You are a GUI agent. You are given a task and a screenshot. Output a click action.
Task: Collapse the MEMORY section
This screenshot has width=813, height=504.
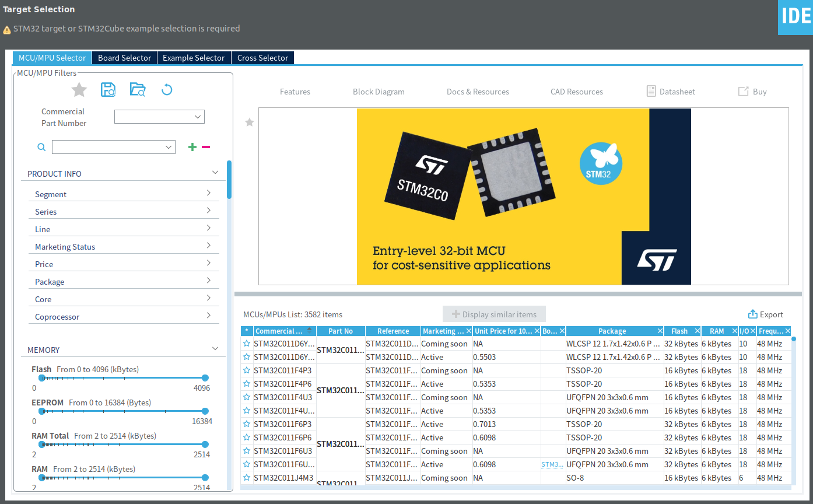[x=215, y=349]
